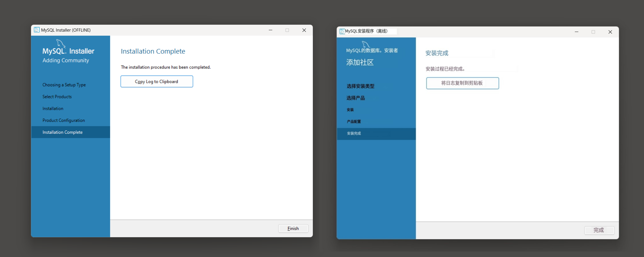Select the Select Products step
Viewport: 644px width, 257px height.
click(57, 97)
